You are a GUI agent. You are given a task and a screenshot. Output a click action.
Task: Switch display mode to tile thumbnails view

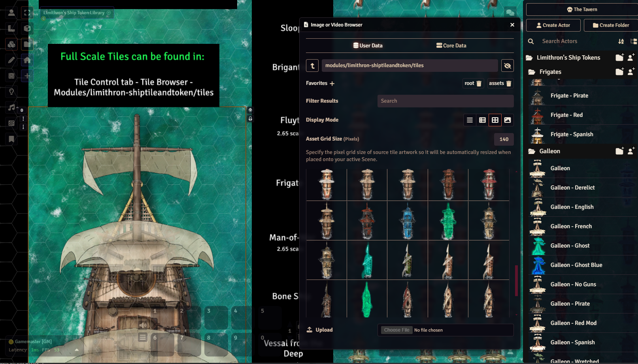[495, 120]
